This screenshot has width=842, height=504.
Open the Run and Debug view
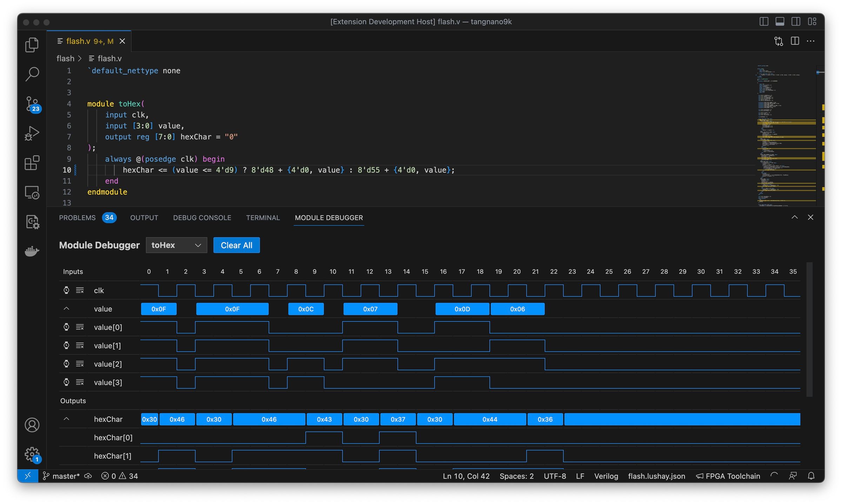tap(32, 132)
